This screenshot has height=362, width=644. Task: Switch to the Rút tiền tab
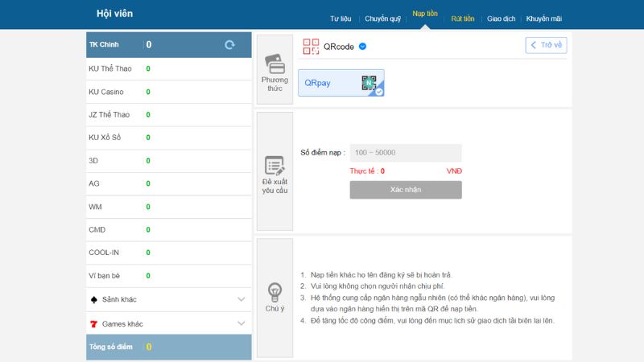click(x=462, y=19)
